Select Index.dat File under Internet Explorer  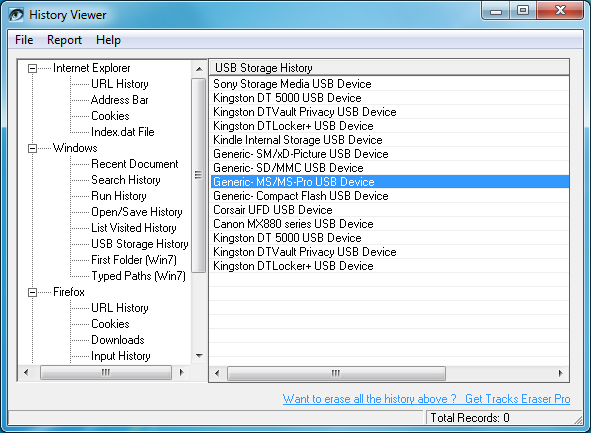[122, 132]
